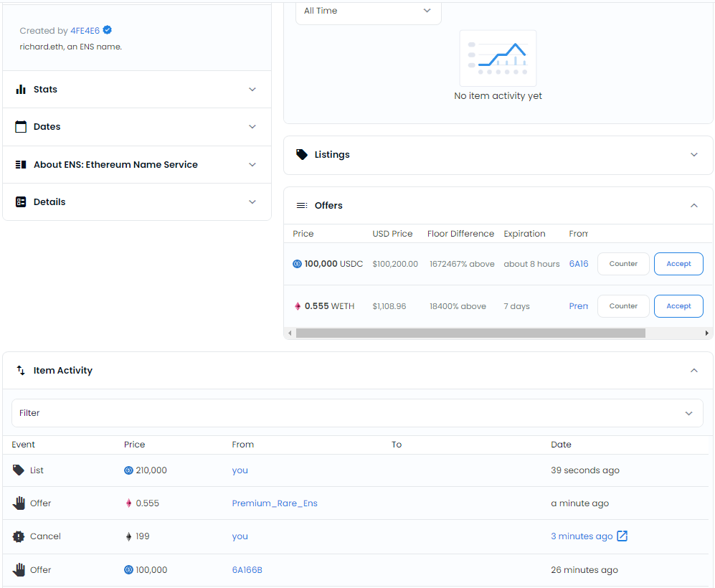The height and width of the screenshot is (588, 715).
Task: Click the Item Activity arrows icon
Action: point(21,370)
